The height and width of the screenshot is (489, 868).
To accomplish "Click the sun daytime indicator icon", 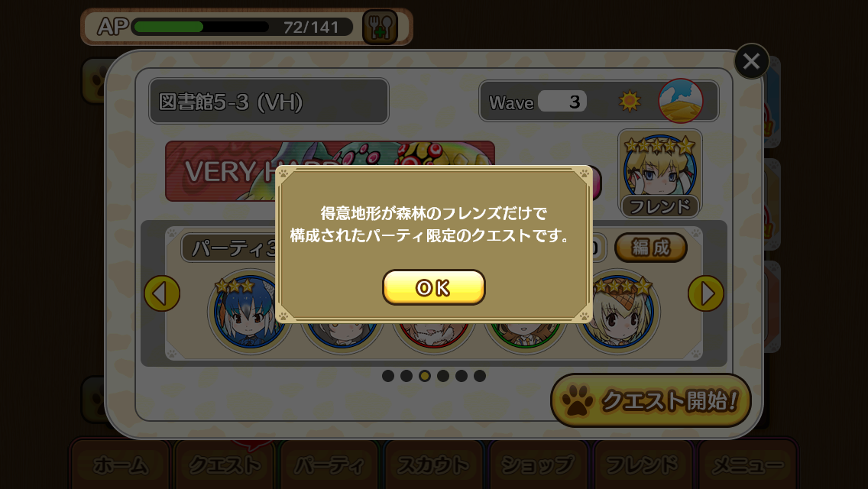I will pos(630,102).
